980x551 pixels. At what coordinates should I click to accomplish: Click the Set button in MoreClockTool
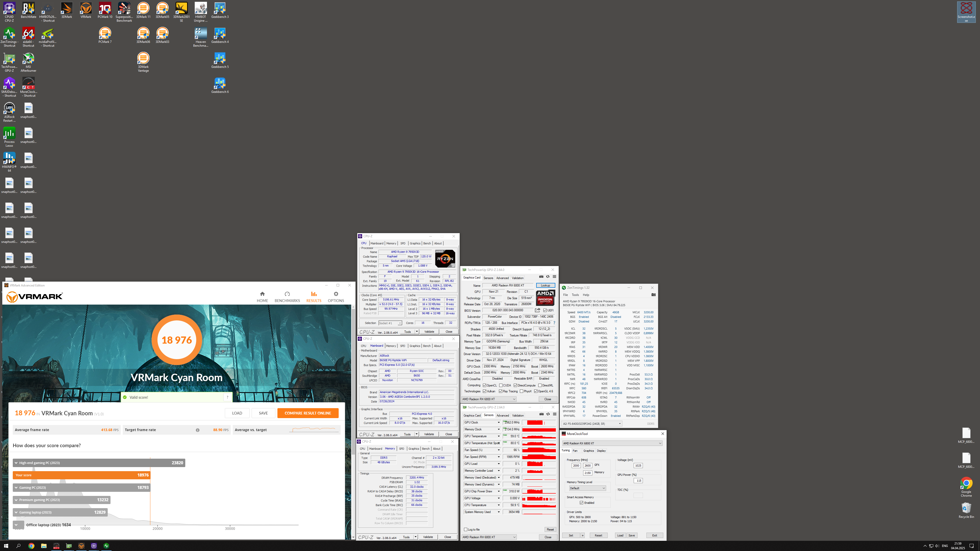571,535
